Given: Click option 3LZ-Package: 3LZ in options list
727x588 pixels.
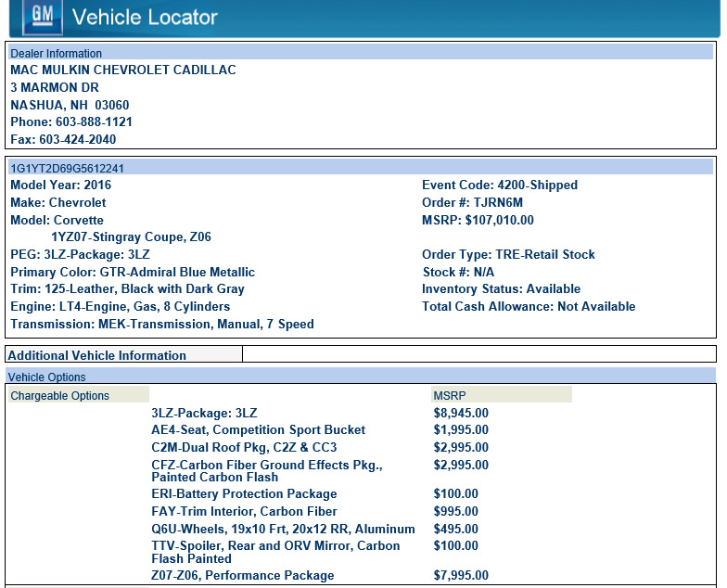Looking at the screenshot, I should click(204, 414).
